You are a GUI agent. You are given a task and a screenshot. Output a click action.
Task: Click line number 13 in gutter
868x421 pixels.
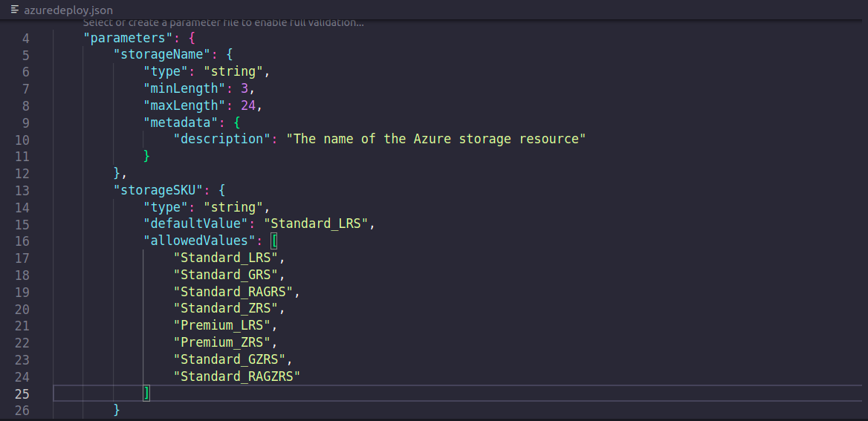tap(23, 190)
